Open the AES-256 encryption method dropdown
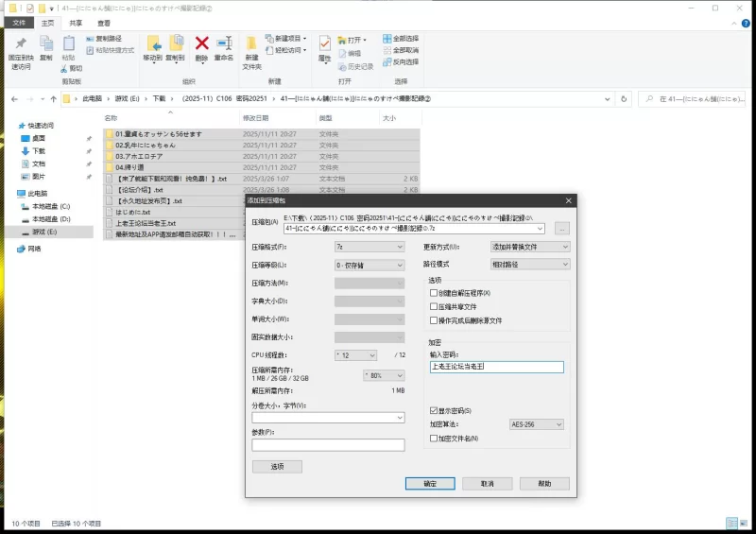This screenshot has width=756, height=534. 536,425
